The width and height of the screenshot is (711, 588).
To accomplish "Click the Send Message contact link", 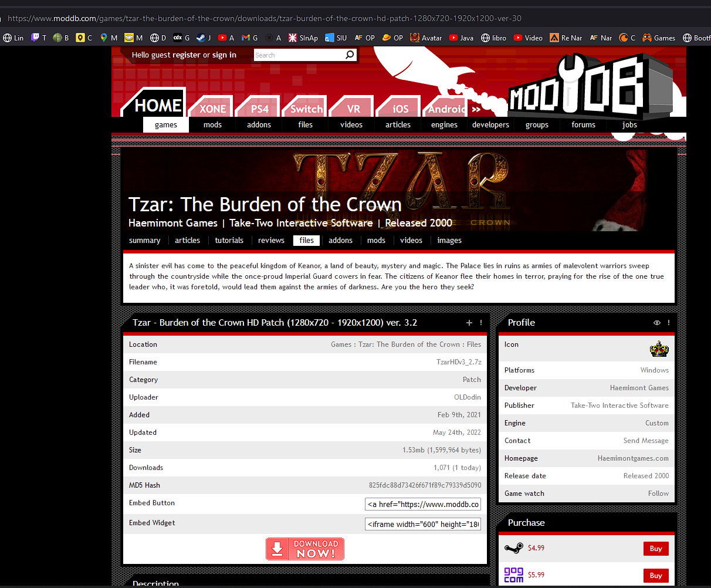I will point(646,441).
